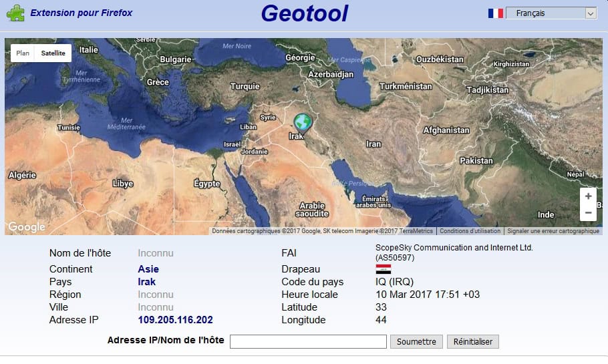
Task: Click the Jordanie label on map
Action: 255,151
